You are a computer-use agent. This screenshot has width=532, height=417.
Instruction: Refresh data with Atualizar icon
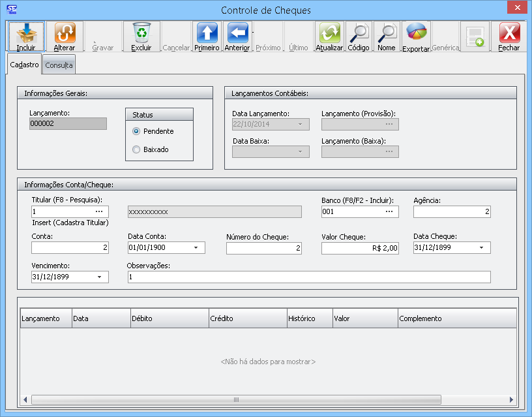click(329, 33)
